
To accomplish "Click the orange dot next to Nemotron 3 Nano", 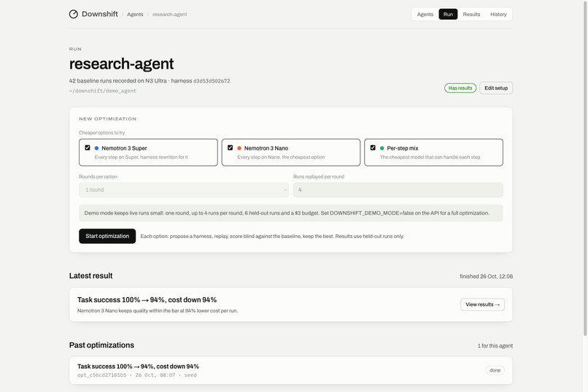I will 239,148.
